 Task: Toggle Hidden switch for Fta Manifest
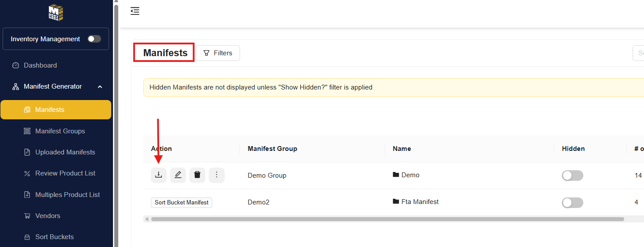(x=572, y=202)
